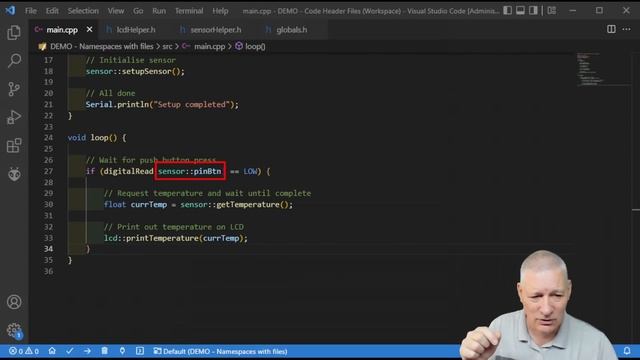Expand the main.cpp breadcrumb
The height and width of the screenshot is (360, 640).
click(209, 47)
